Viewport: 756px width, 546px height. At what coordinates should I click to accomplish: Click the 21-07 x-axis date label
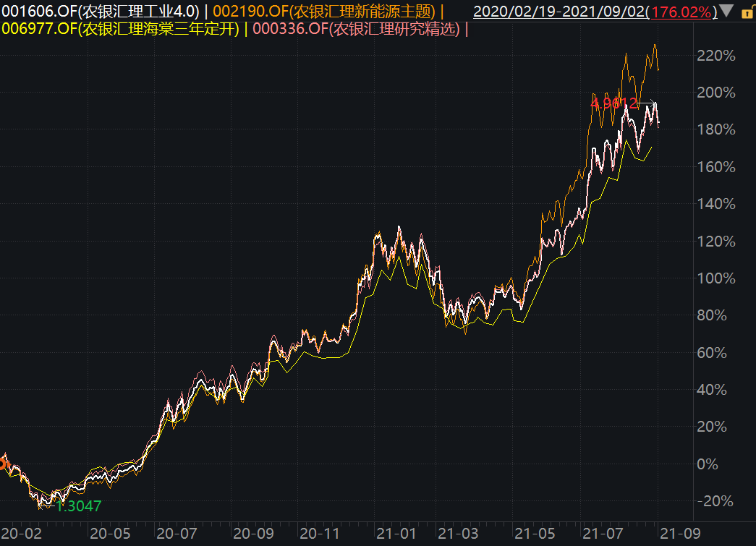pyautogui.click(x=603, y=534)
